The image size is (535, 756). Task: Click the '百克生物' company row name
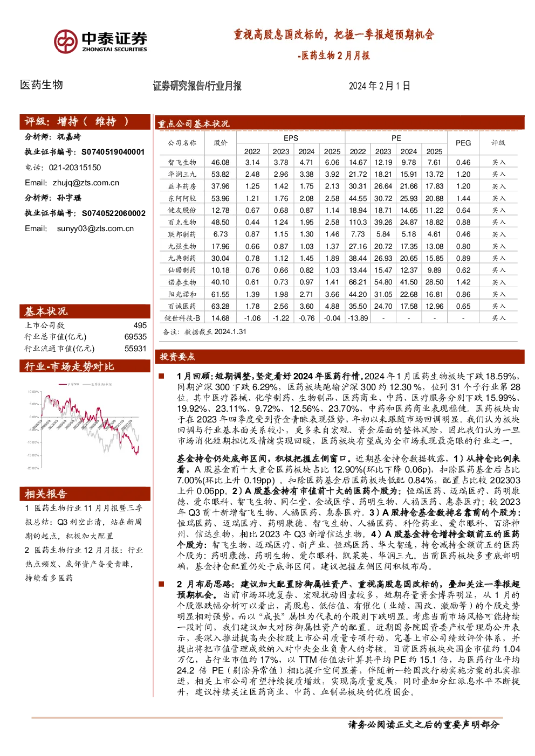[182, 222]
